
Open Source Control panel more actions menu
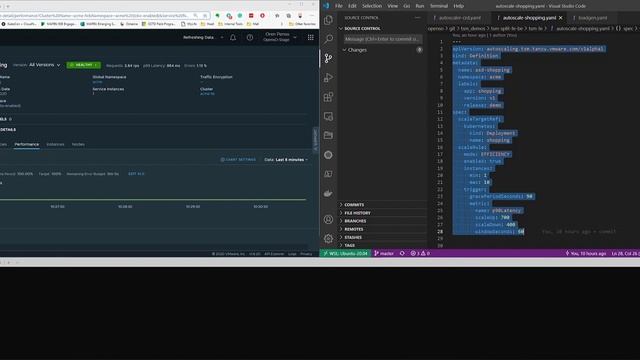[x=417, y=18]
